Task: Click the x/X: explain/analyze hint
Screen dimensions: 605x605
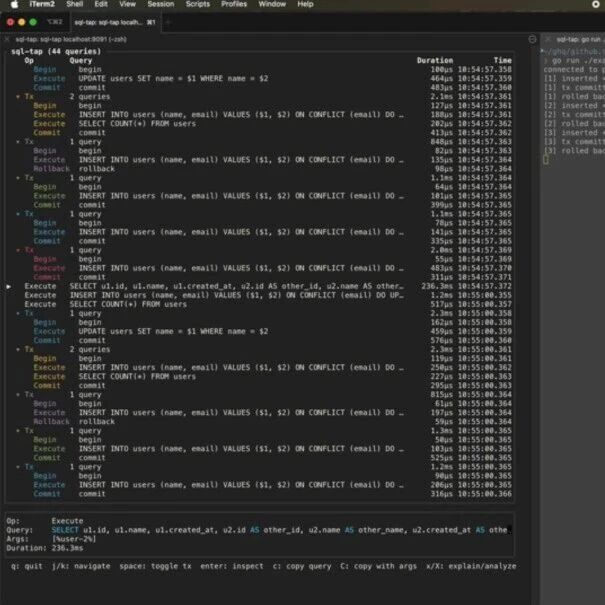Action: click(x=471, y=566)
